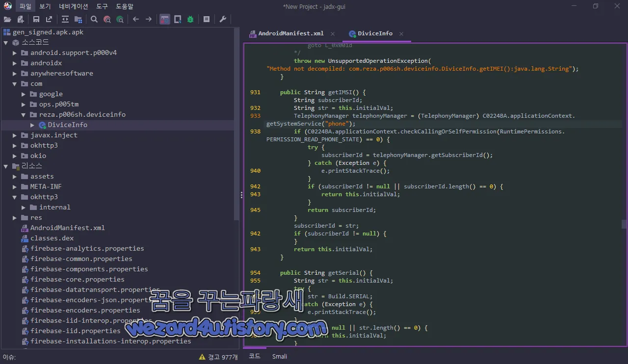
Task: Open firebase-core.properties file
Action: click(x=78, y=280)
